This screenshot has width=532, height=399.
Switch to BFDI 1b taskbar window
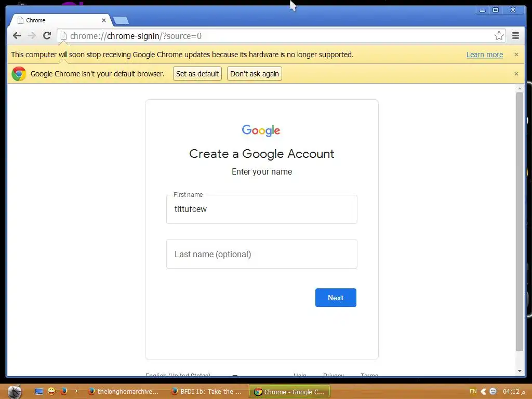point(206,392)
